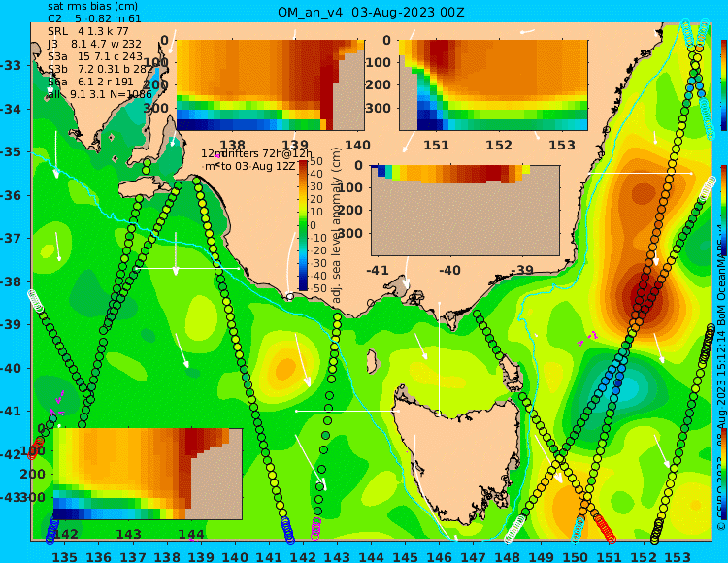Click the latitude label -37
Screen dimensions: 728x563
(x=11, y=238)
